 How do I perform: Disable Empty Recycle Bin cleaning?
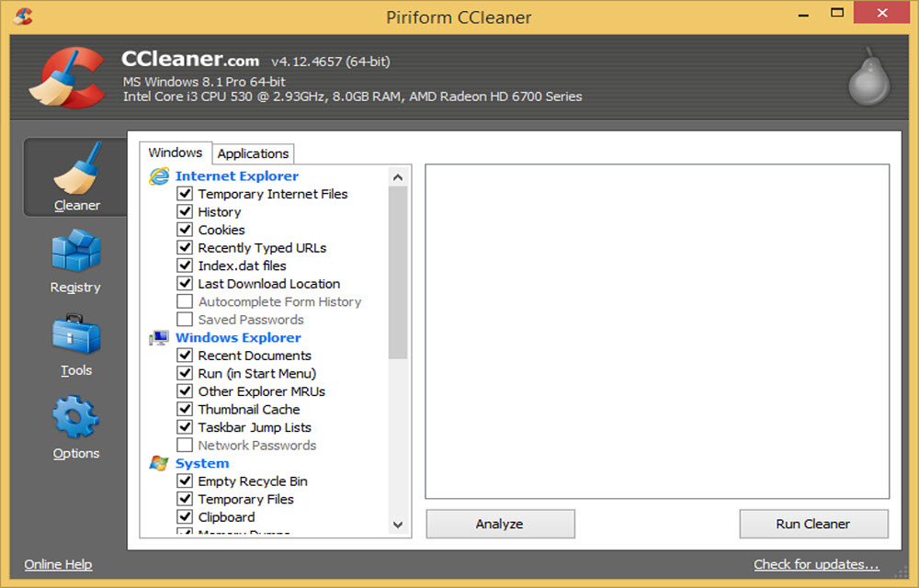(x=185, y=481)
